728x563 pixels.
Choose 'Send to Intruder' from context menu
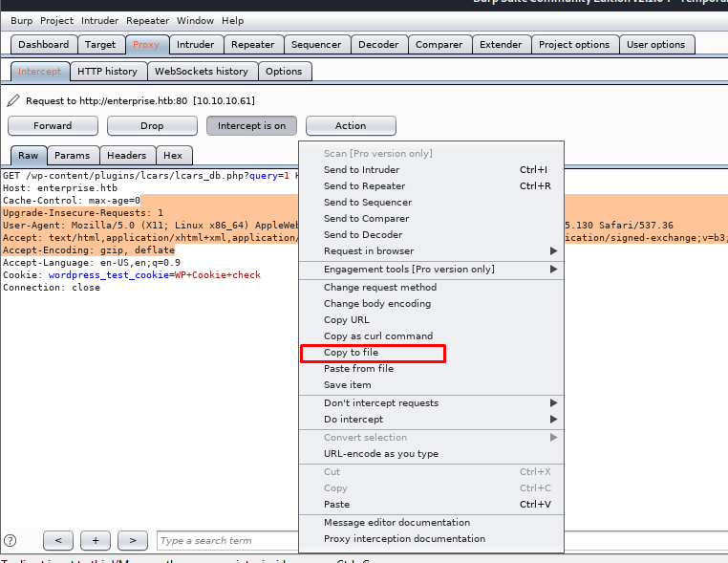pyautogui.click(x=431, y=169)
